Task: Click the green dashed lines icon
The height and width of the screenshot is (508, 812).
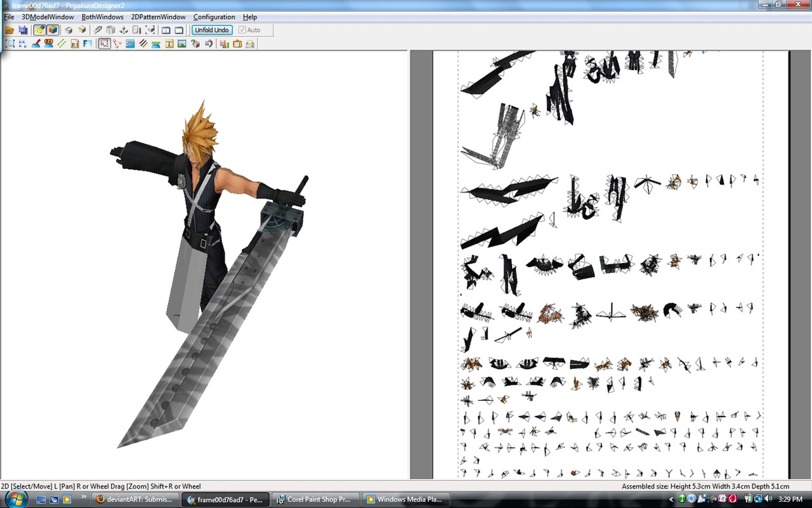Action: pos(62,44)
